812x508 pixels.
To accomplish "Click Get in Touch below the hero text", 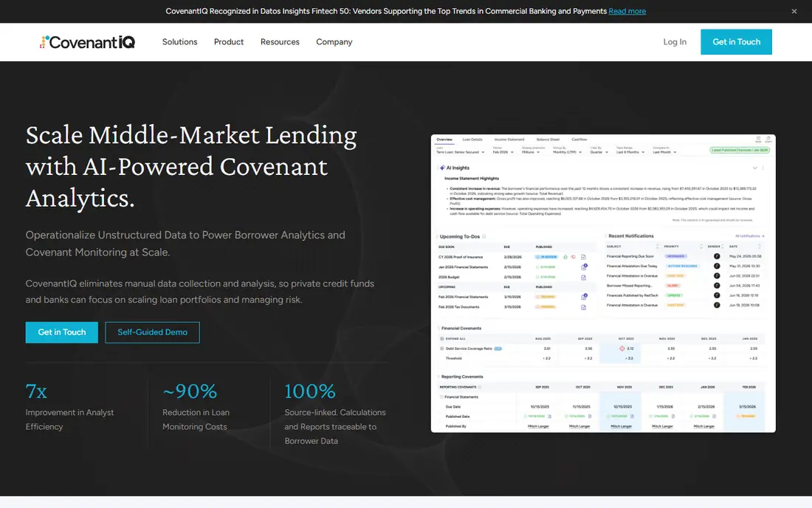I will coord(61,332).
